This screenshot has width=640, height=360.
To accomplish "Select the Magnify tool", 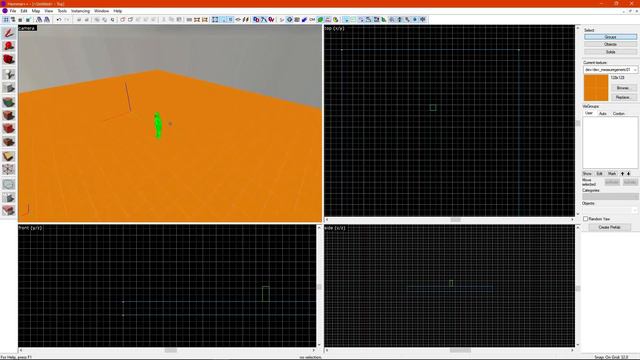I will click(9, 46).
